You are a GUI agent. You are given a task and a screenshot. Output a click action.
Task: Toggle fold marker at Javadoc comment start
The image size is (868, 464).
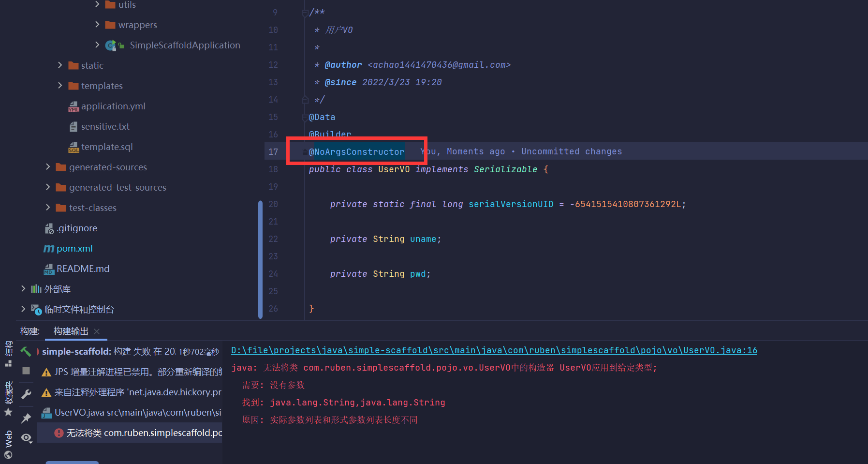[305, 13]
